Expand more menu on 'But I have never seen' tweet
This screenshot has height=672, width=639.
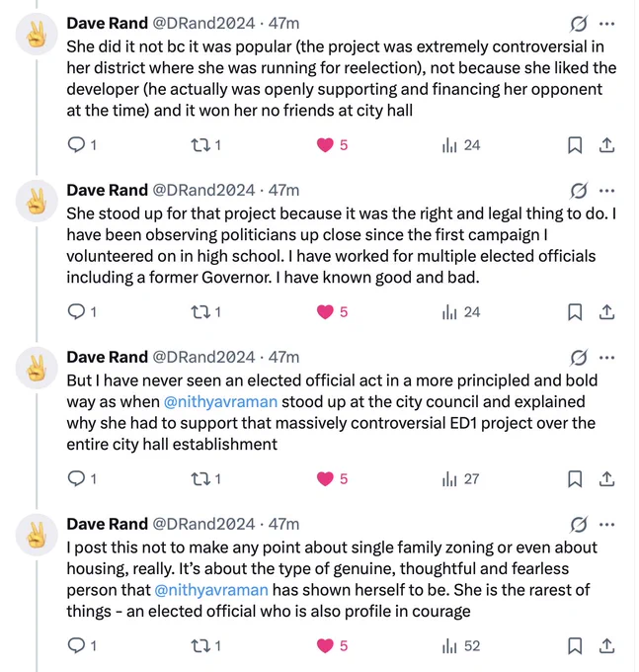coord(606,358)
